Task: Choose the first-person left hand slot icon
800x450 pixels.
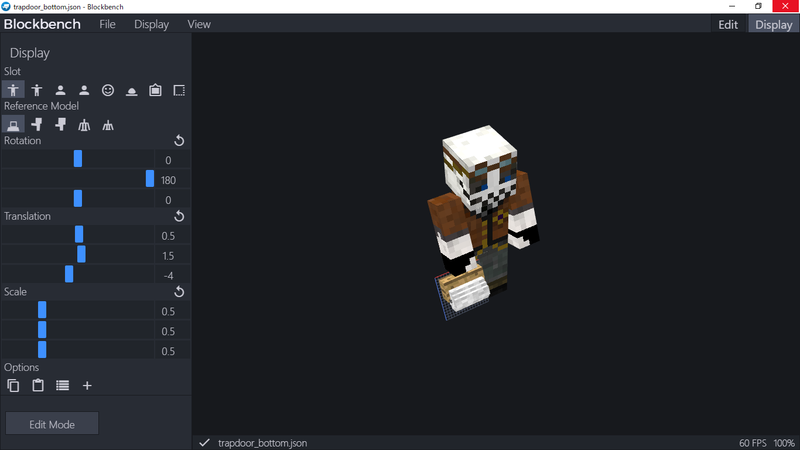Action: (x=84, y=90)
